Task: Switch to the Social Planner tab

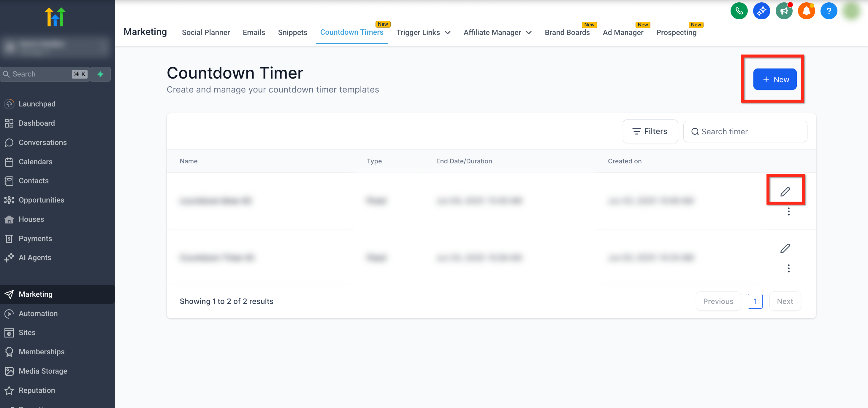Action: [205, 32]
